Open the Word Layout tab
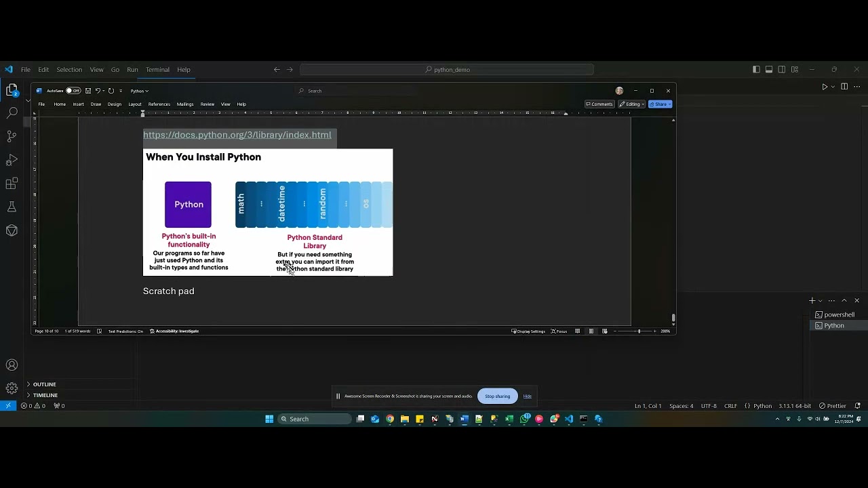 [x=135, y=104]
